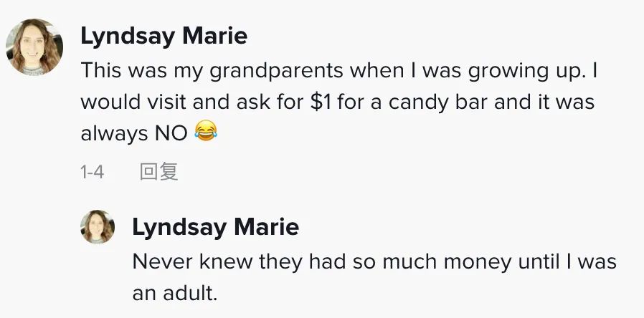Click the 1-4 date stamp

(x=93, y=172)
